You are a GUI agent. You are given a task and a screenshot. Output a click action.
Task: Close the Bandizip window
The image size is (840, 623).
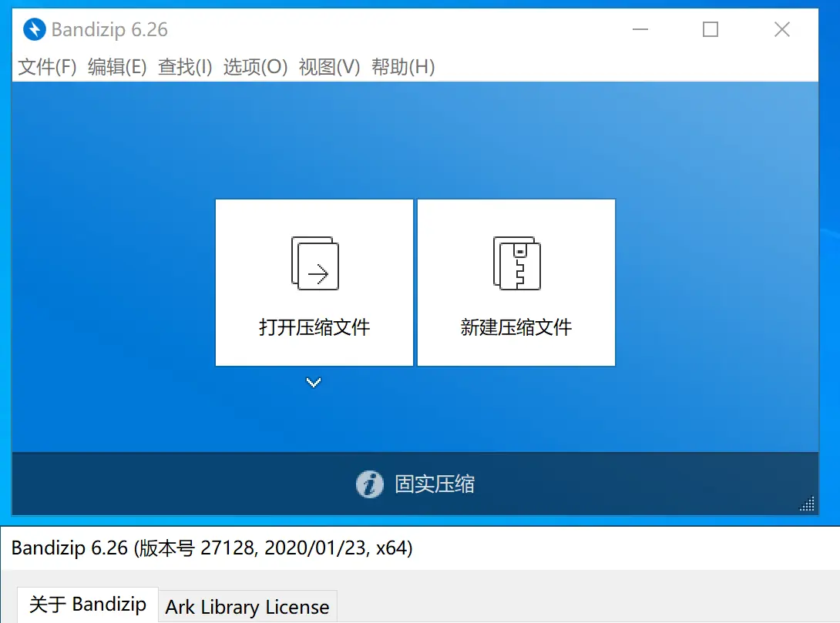point(781,30)
